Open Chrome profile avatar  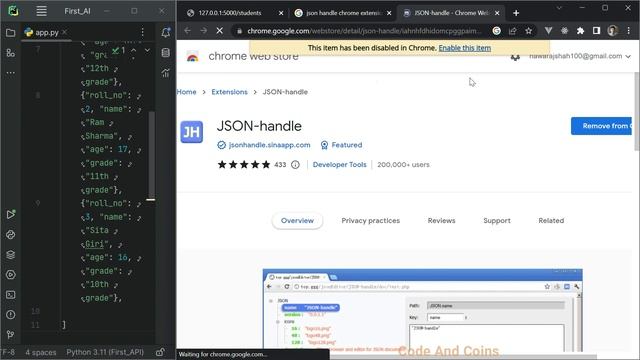[x=612, y=31]
